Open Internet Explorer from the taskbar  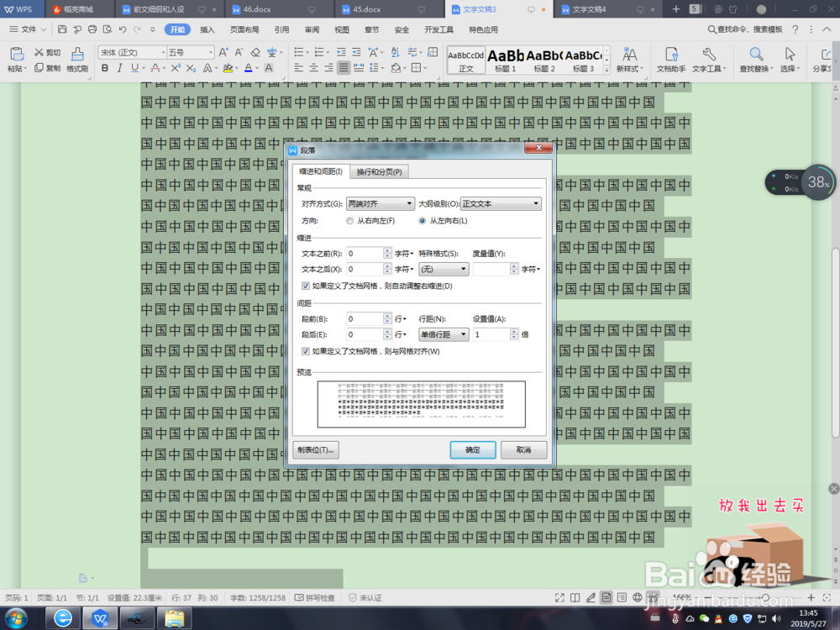coord(63,619)
